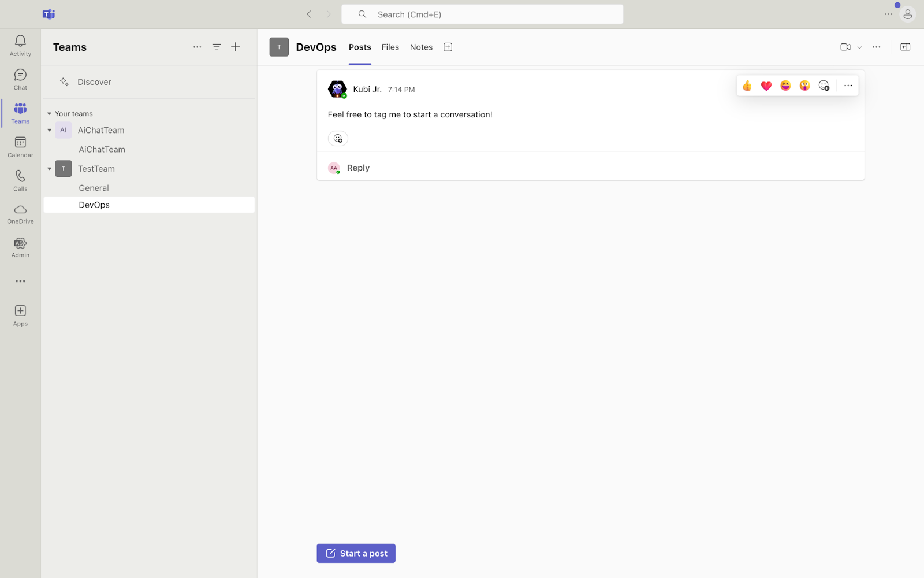Click Reply to the message

coord(358,168)
